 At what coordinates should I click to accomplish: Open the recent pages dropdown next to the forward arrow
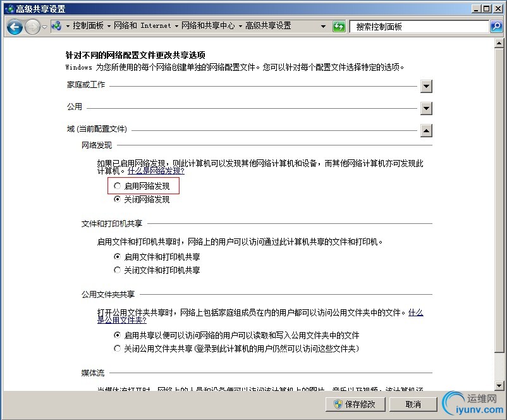click(45, 27)
